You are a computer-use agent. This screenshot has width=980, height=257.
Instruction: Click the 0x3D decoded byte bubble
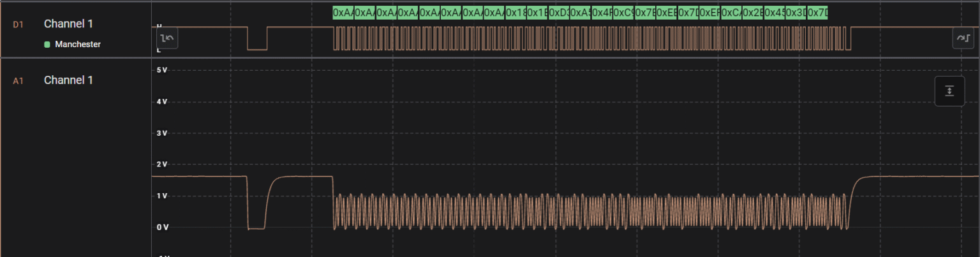pos(796,13)
